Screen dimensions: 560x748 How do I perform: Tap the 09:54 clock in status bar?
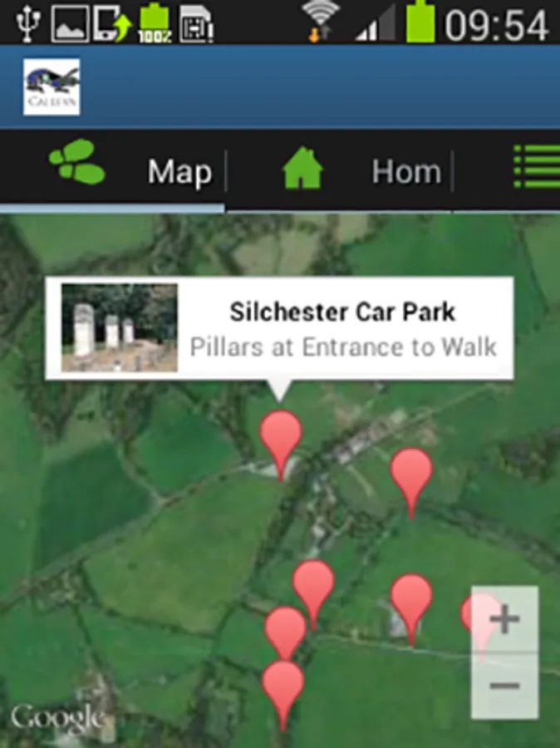coord(496,25)
